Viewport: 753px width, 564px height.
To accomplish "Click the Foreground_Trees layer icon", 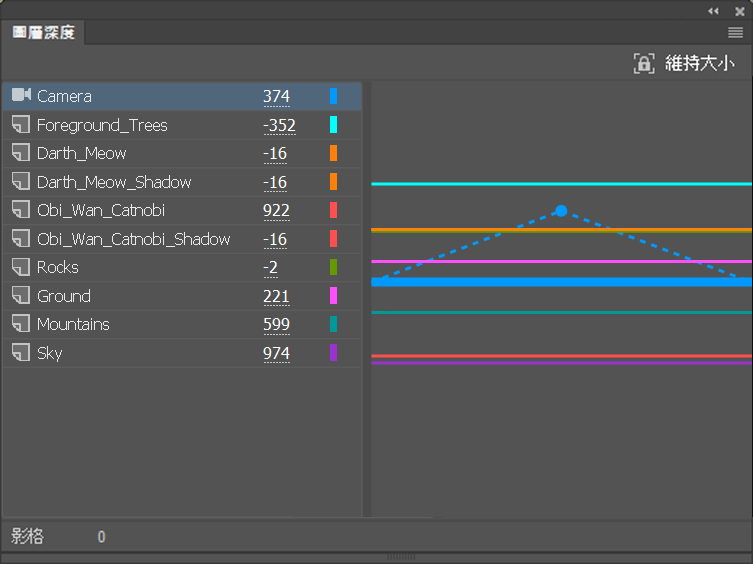I will pyautogui.click(x=21, y=125).
